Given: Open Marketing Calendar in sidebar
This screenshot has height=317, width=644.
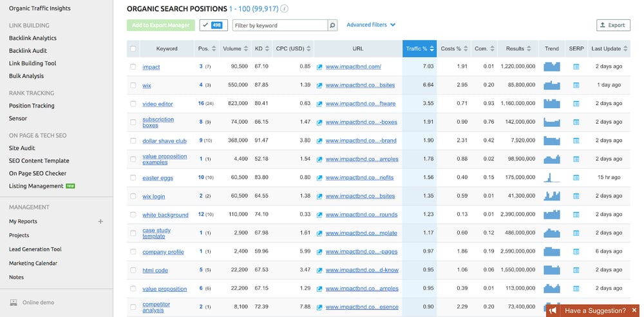Looking at the screenshot, I should (33, 263).
